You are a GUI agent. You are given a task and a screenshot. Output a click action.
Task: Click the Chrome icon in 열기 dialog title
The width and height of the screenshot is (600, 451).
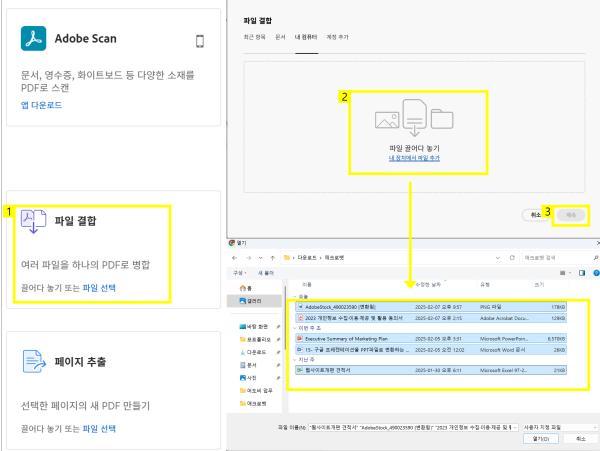coord(232,243)
